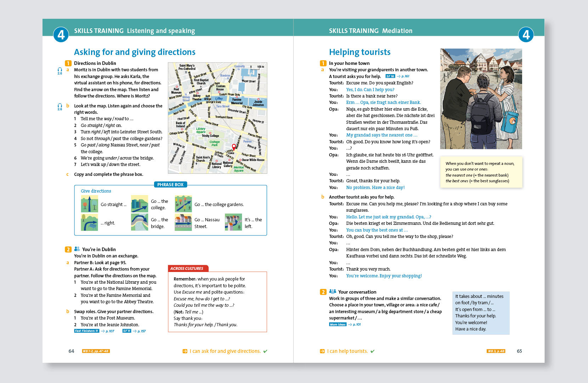
Task: Click the green checkmark after 'I can help tourists'
Action: click(372, 351)
